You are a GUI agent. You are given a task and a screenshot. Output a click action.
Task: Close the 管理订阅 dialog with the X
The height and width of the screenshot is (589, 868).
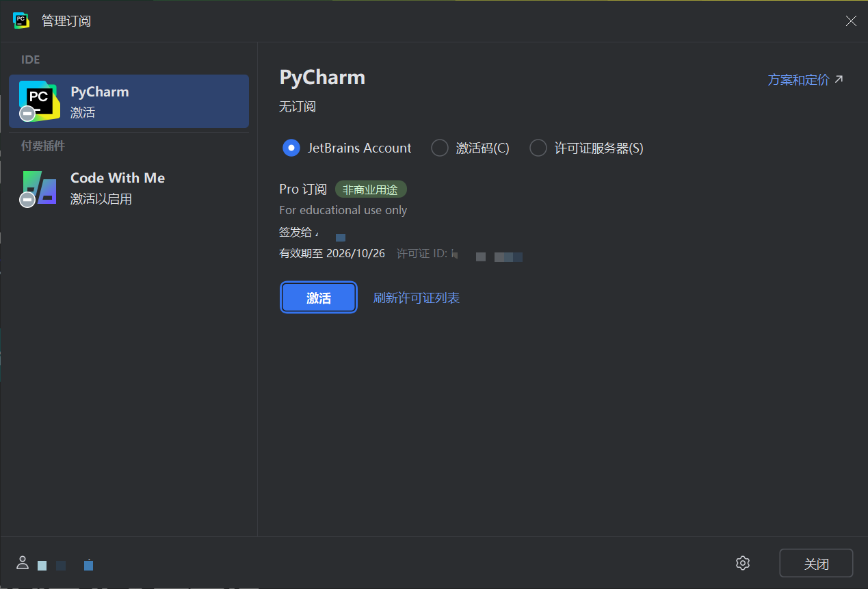851,21
